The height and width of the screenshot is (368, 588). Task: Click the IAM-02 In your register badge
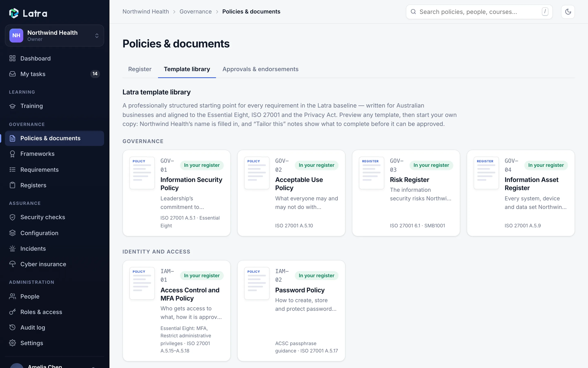point(316,276)
